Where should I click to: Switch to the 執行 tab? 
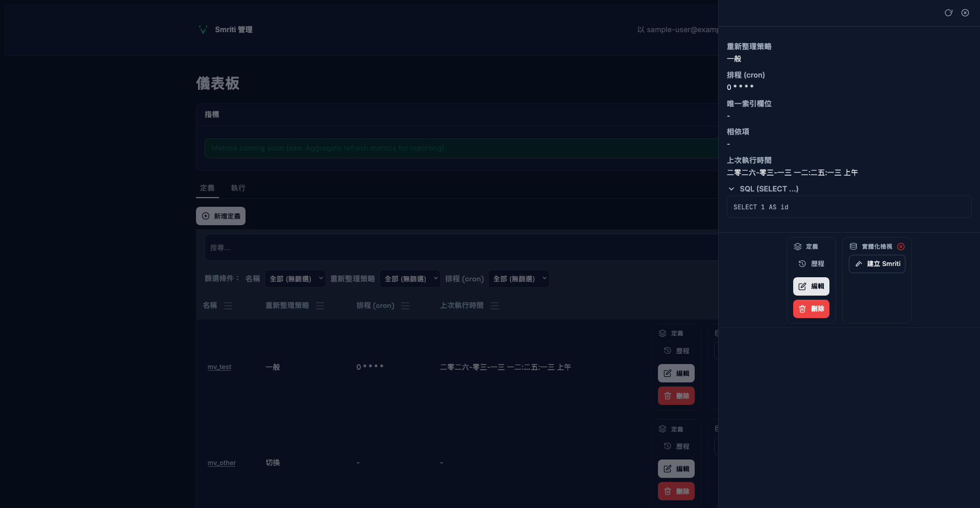click(x=238, y=188)
